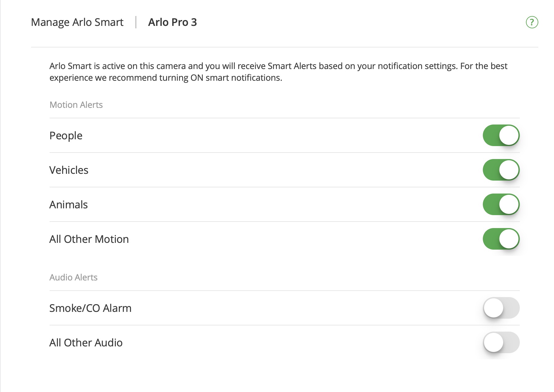Click the All Other Motion label
Screen dimensions: 554x392
point(89,239)
